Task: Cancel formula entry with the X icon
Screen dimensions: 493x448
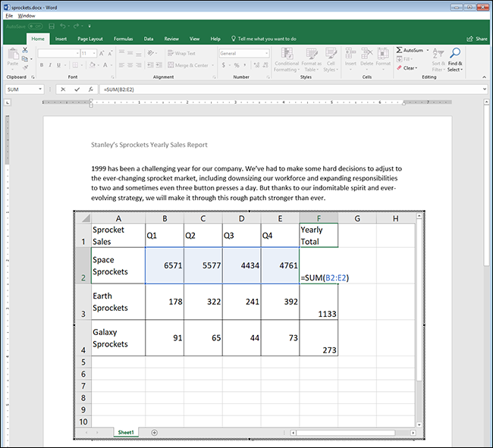Action: pyautogui.click(x=63, y=89)
